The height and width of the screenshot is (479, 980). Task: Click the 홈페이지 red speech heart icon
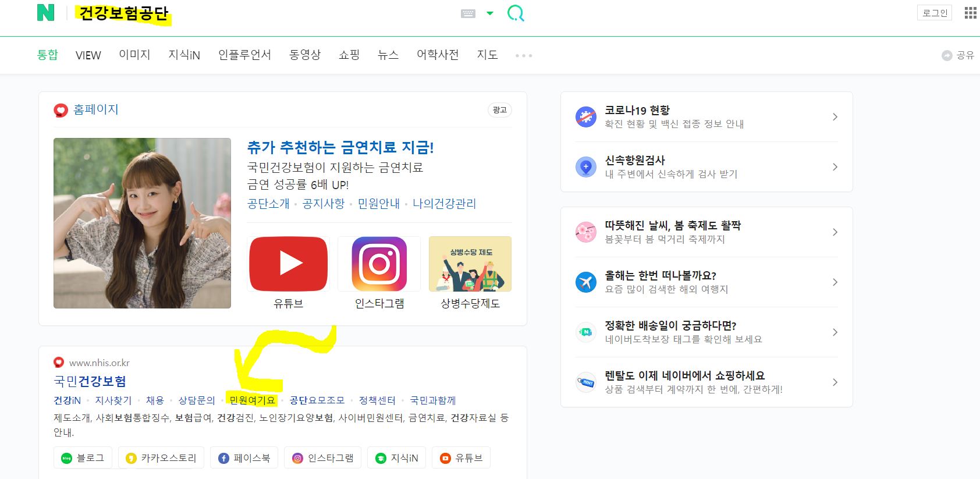61,110
